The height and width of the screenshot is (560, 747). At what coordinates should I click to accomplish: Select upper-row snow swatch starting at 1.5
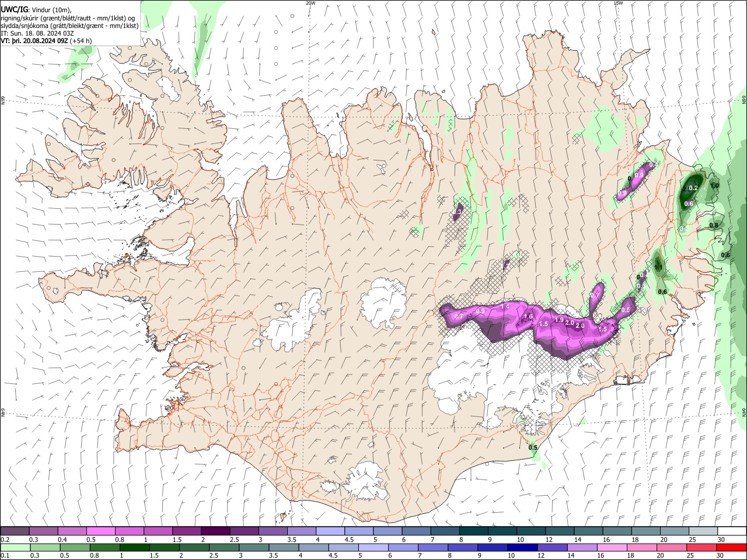186,531
